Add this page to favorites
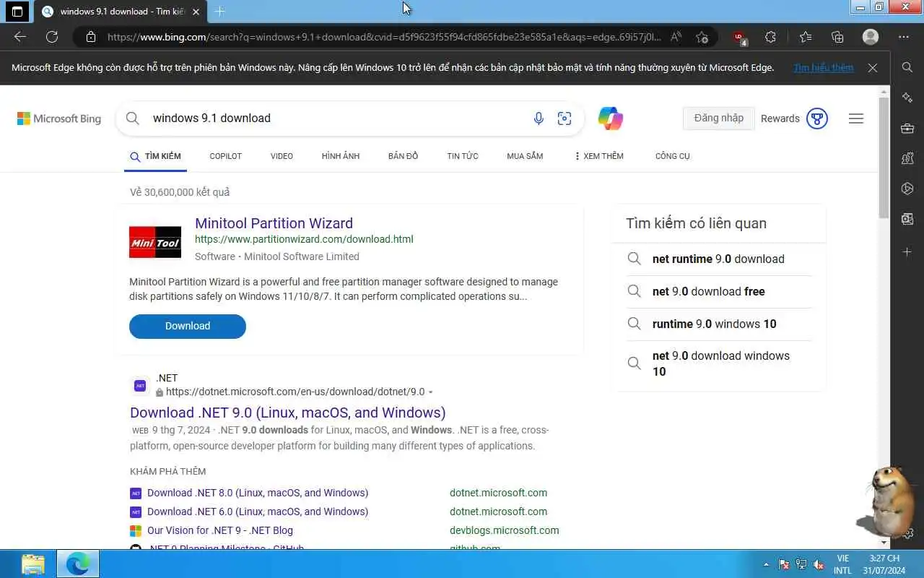This screenshot has width=924, height=578. [x=702, y=37]
